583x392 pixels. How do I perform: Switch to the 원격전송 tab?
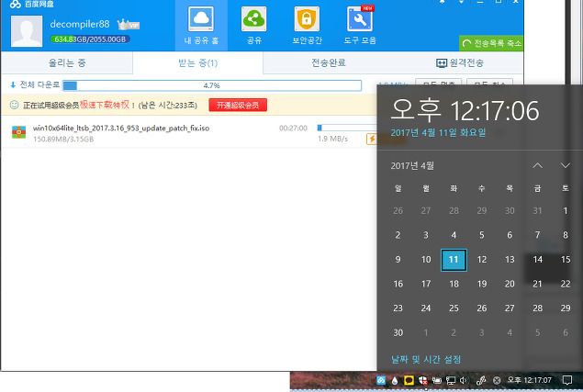460,62
